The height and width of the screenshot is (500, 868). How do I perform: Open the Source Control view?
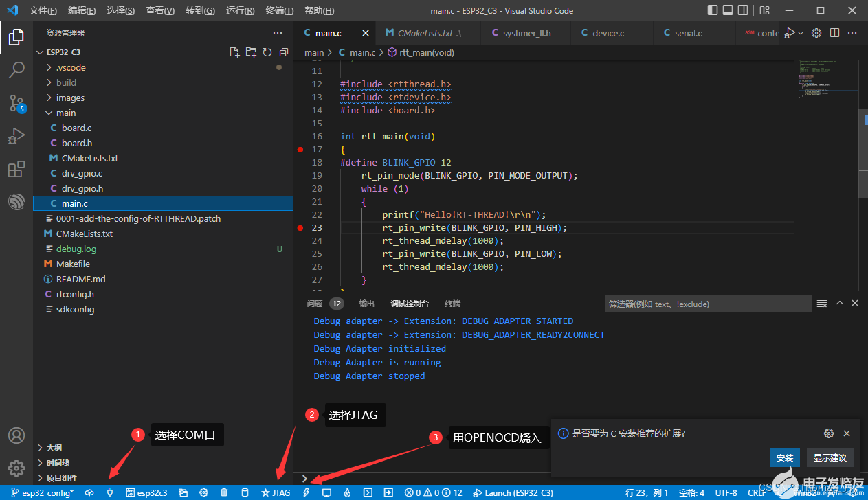tap(16, 103)
